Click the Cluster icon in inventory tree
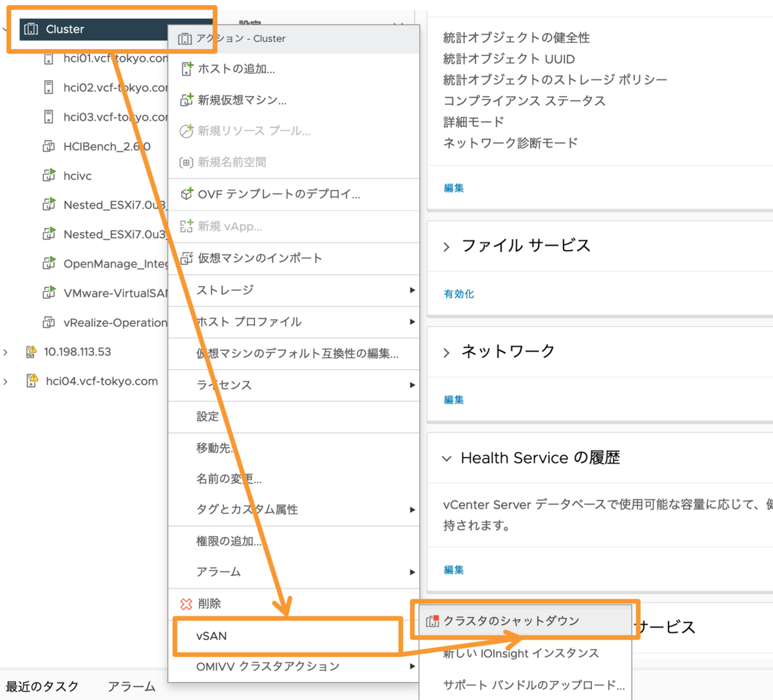 pos(31,29)
